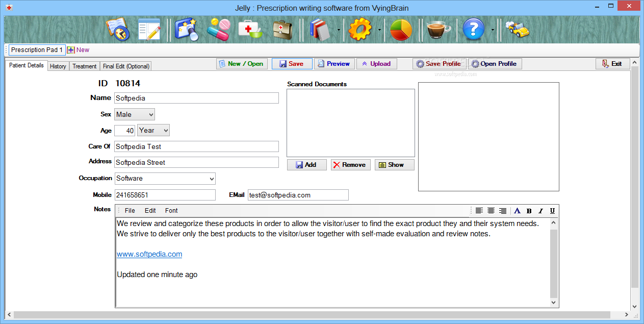
Task: Click the 'Updated one minute ago' text
Action: coord(157,275)
